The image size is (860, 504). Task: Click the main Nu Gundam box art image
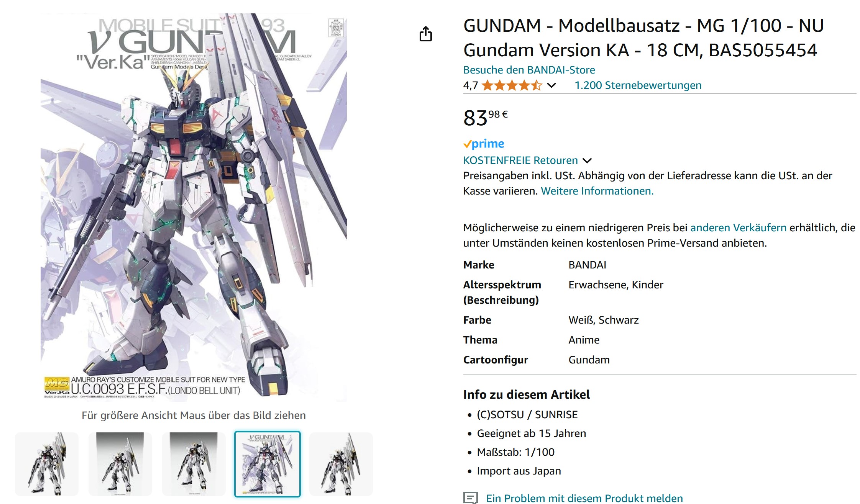(194, 207)
